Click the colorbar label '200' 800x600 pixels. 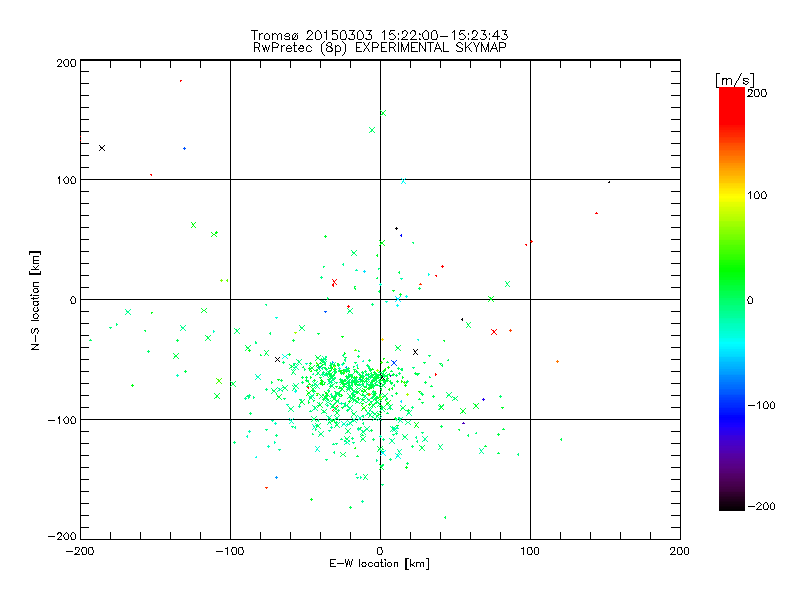click(757, 93)
